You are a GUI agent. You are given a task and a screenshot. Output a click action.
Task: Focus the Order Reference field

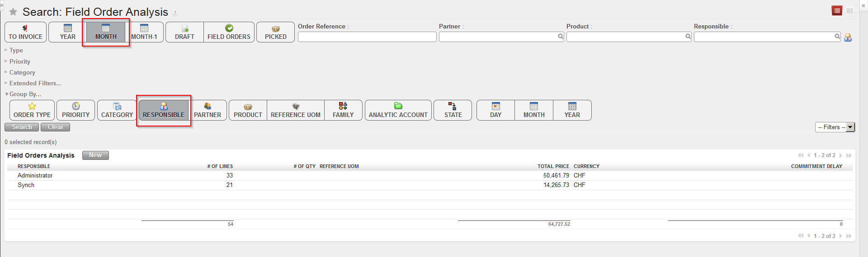tap(367, 37)
